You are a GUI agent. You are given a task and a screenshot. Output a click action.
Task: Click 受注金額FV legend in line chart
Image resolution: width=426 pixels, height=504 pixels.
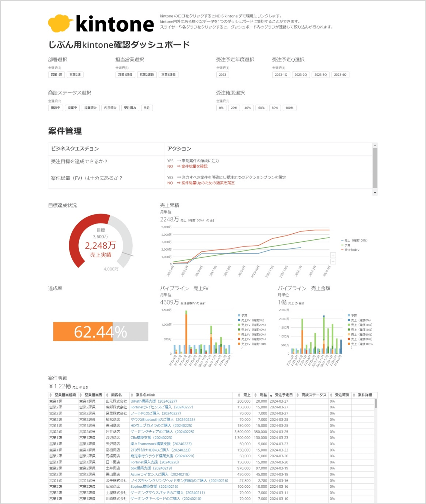point(350,250)
